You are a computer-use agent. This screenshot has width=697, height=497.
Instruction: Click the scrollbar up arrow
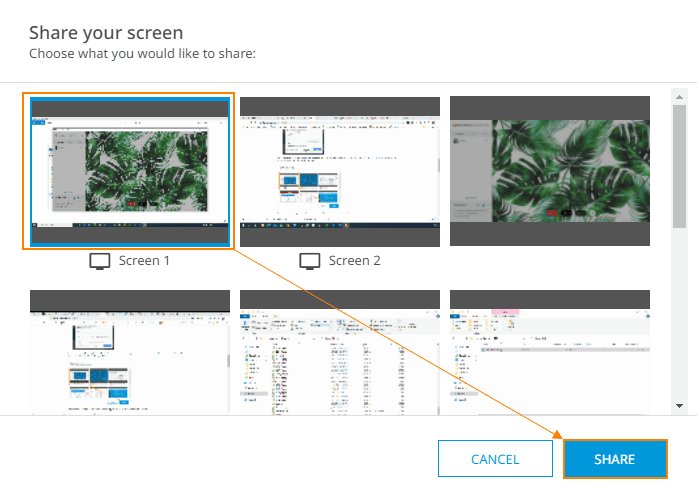pos(679,96)
